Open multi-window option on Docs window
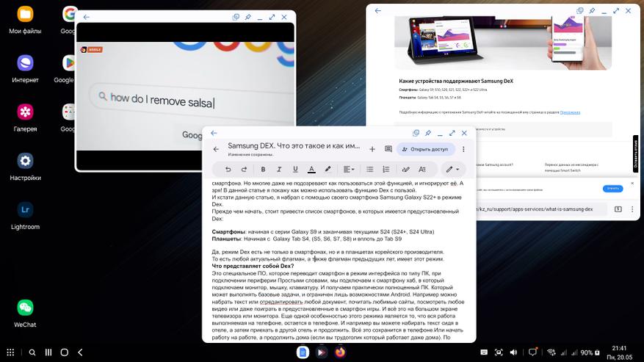The image size is (644, 362). pyautogui.click(x=416, y=133)
